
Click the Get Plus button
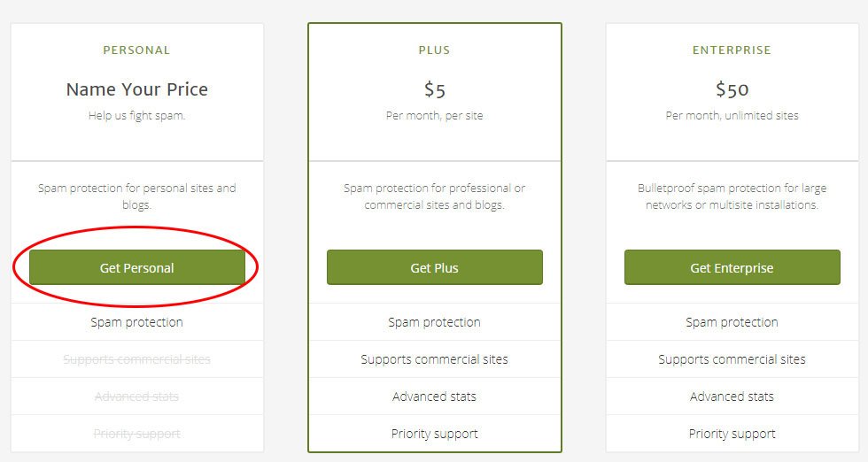click(x=435, y=267)
